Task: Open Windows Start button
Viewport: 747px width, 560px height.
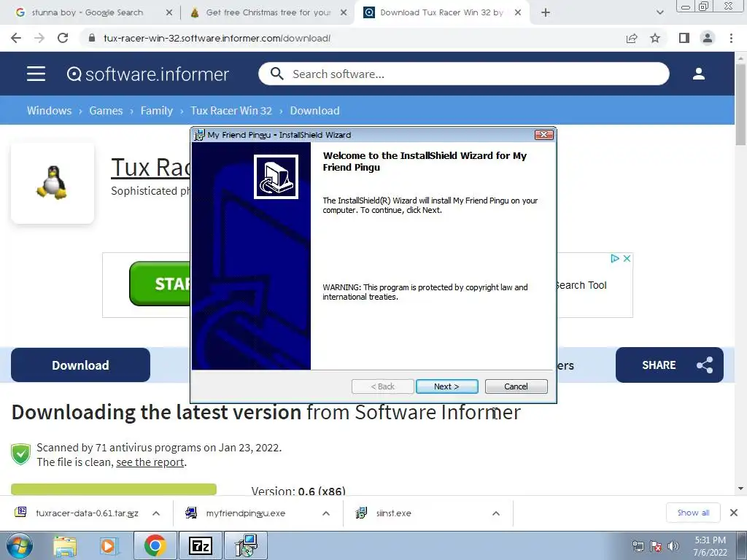Action: (20, 545)
